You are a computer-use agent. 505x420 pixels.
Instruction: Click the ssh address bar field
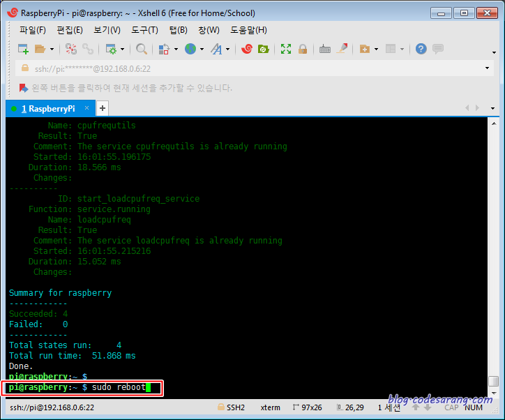click(255, 68)
